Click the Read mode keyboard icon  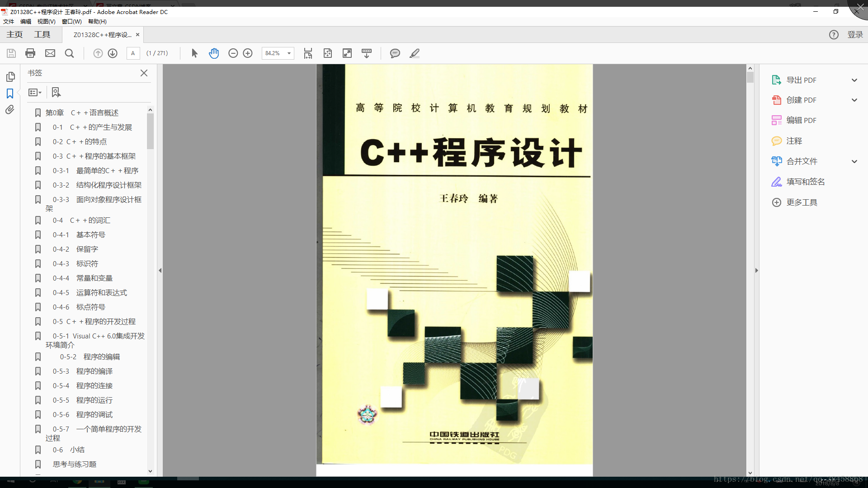[367, 53]
